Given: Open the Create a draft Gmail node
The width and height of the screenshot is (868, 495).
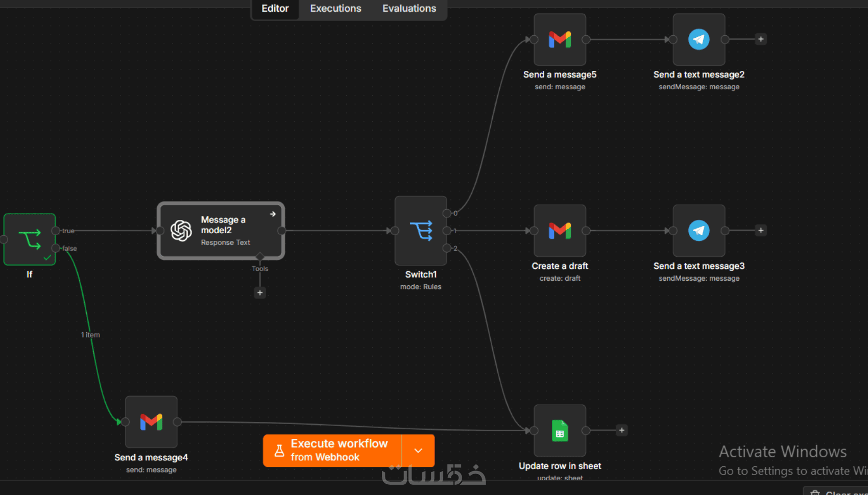Looking at the screenshot, I should pos(560,231).
